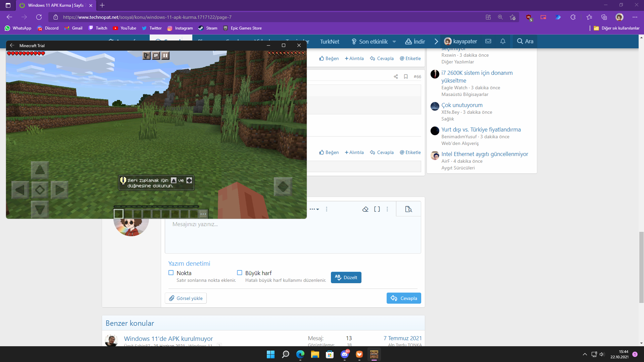This screenshot has width=644, height=362.
Task: Open the Windows Start menu
Action: coord(270,354)
